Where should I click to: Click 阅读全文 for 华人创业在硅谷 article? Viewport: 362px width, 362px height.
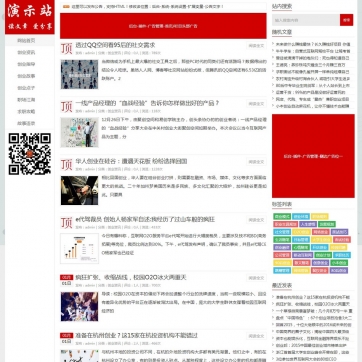click(256, 162)
